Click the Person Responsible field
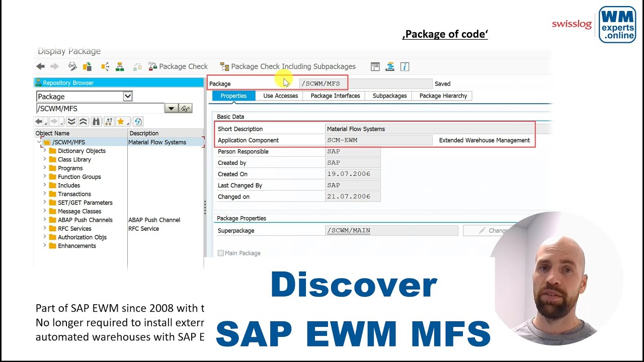 coord(353,151)
